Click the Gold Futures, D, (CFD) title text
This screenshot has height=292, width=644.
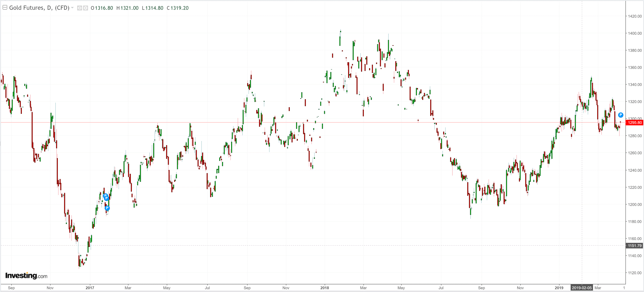pyautogui.click(x=39, y=8)
